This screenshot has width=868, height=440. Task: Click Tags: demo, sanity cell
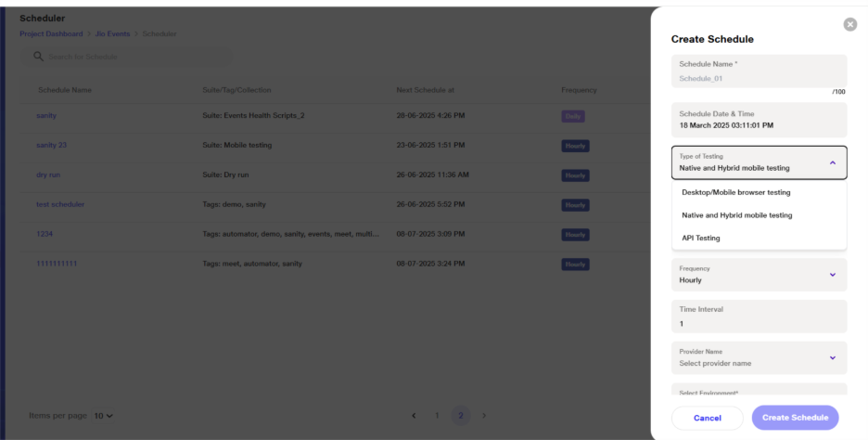point(235,204)
